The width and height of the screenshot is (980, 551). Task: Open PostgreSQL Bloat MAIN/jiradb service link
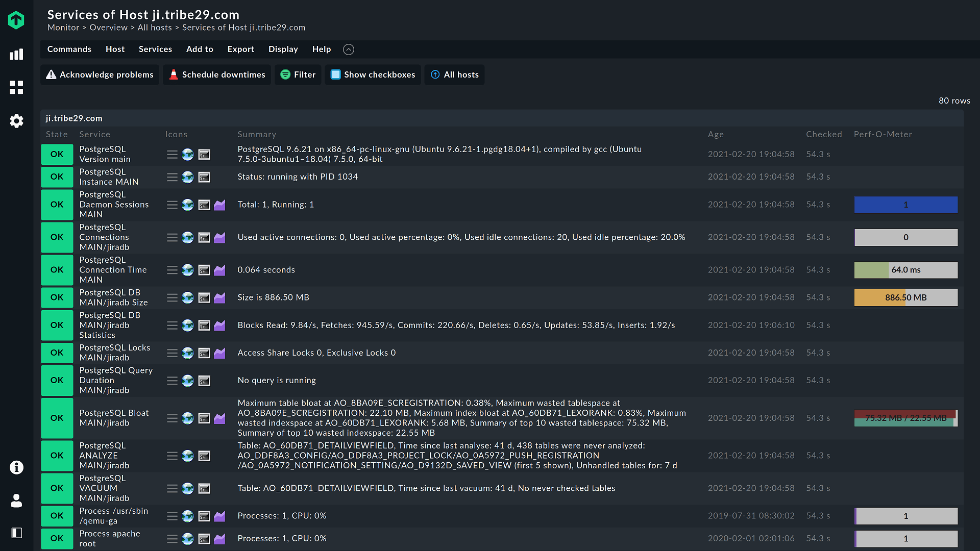point(114,418)
